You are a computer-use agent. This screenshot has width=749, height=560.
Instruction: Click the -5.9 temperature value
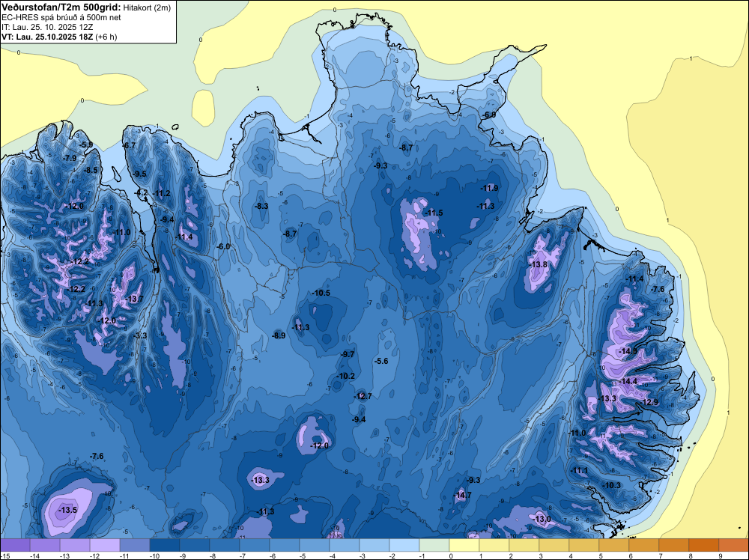click(x=86, y=144)
